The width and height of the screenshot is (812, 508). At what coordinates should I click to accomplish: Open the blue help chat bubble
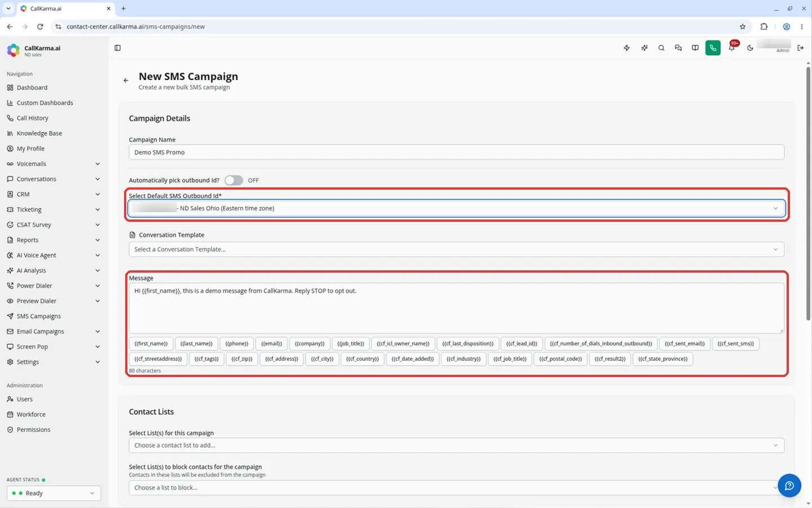(x=789, y=485)
